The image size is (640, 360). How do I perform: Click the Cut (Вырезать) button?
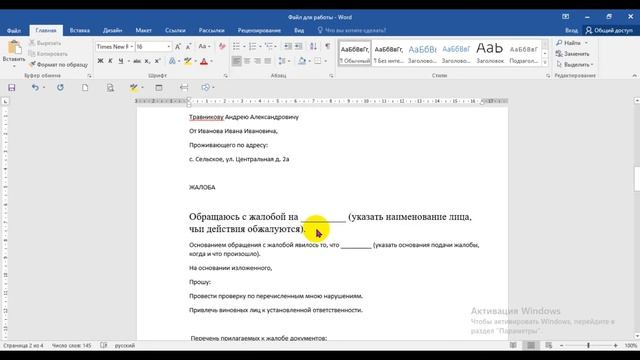[x=45, y=43]
